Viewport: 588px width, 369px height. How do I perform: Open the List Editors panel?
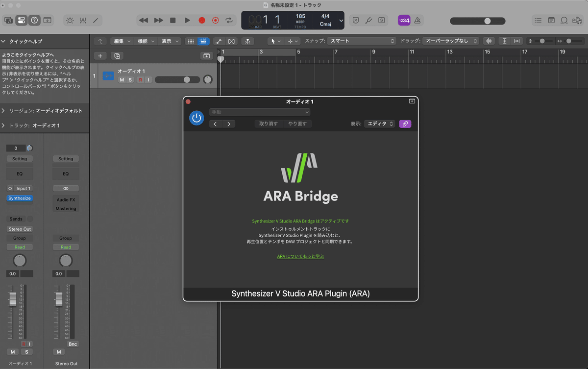coord(539,20)
